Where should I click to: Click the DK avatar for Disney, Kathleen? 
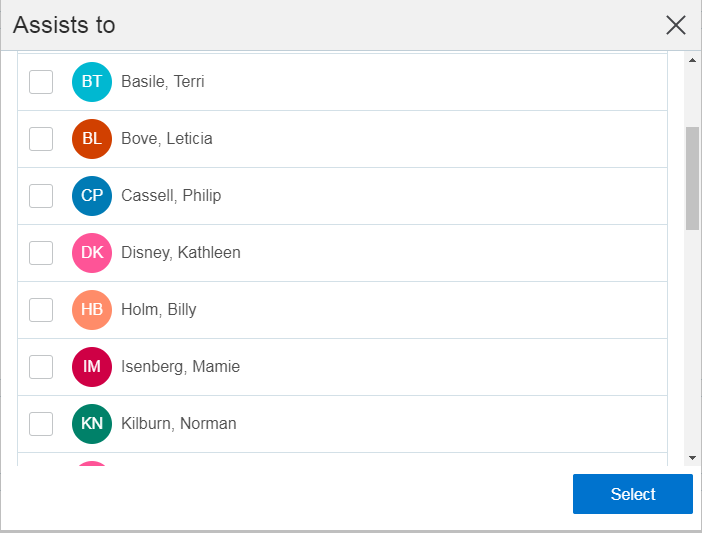tap(92, 253)
